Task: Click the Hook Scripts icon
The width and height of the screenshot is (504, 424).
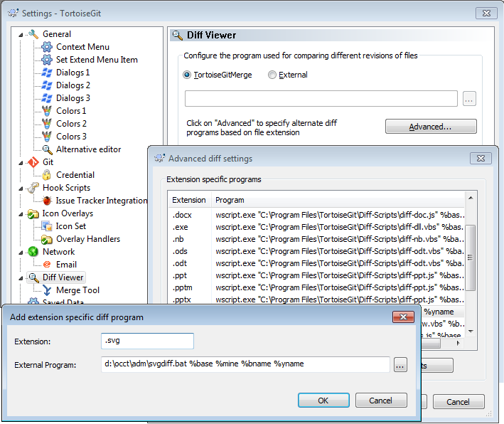Action: (x=33, y=188)
